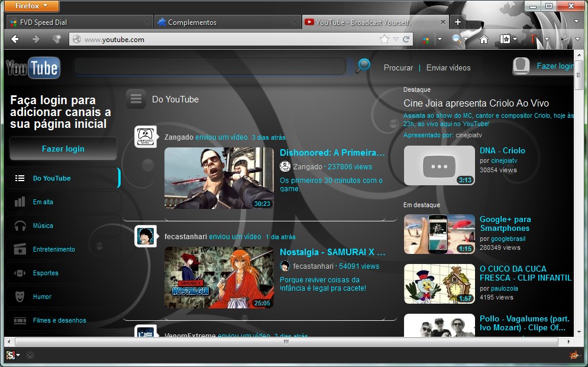Click the back navigation arrow
This screenshot has height=367, width=588.
(x=15, y=39)
